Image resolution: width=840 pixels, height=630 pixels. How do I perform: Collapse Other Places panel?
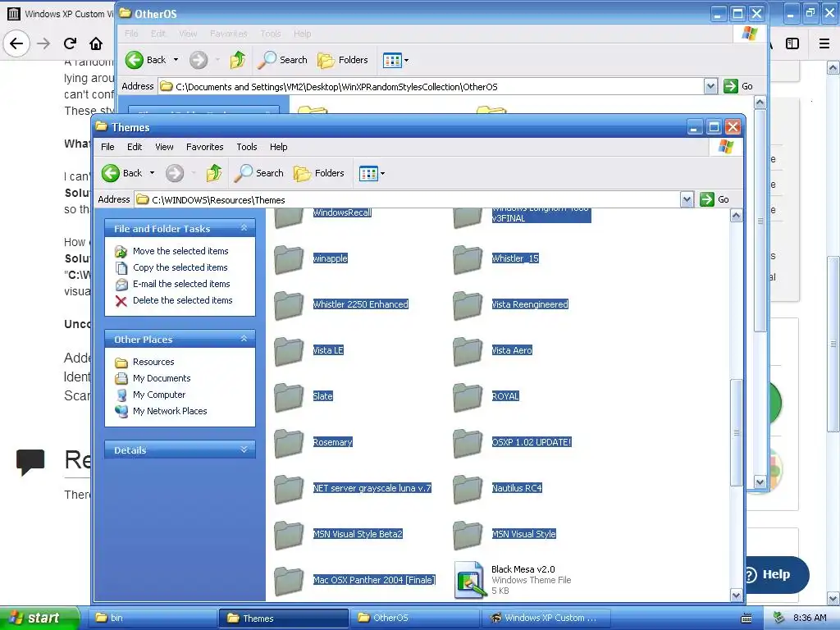pyautogui.click(x=244, y=339)
